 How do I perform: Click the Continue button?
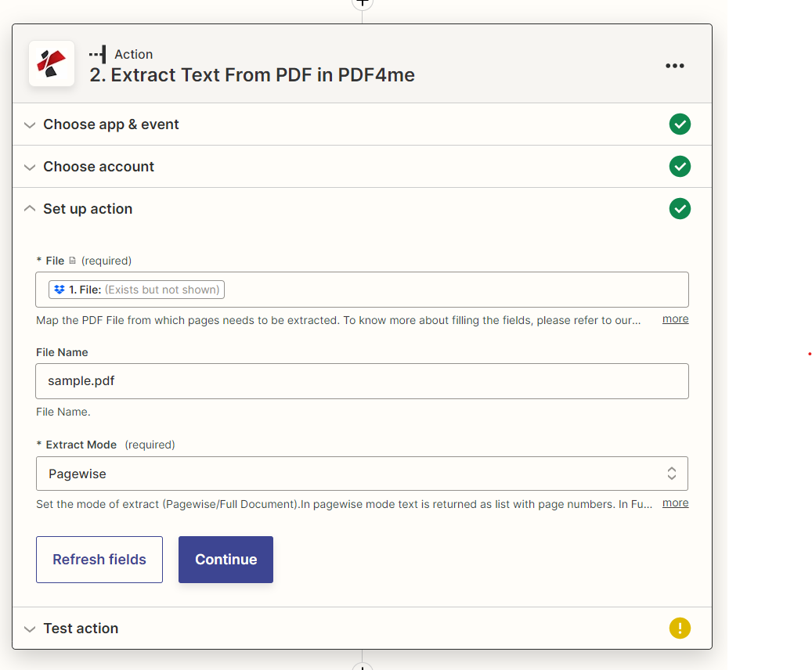click(x=226, y=559)
